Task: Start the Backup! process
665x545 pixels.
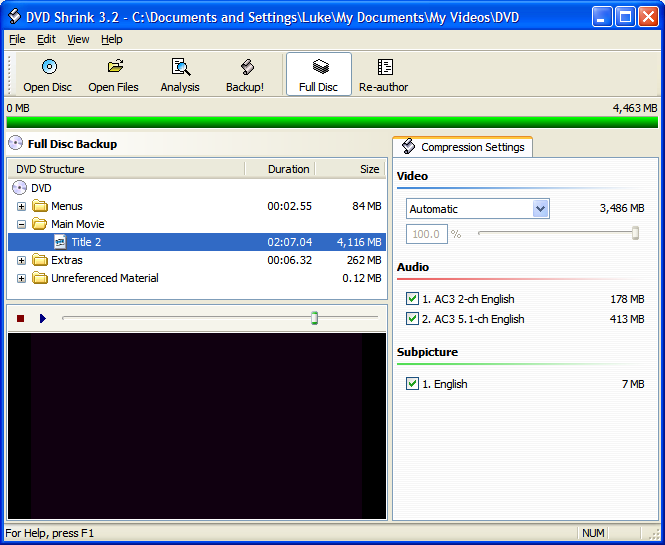Action: pos(245,74)
